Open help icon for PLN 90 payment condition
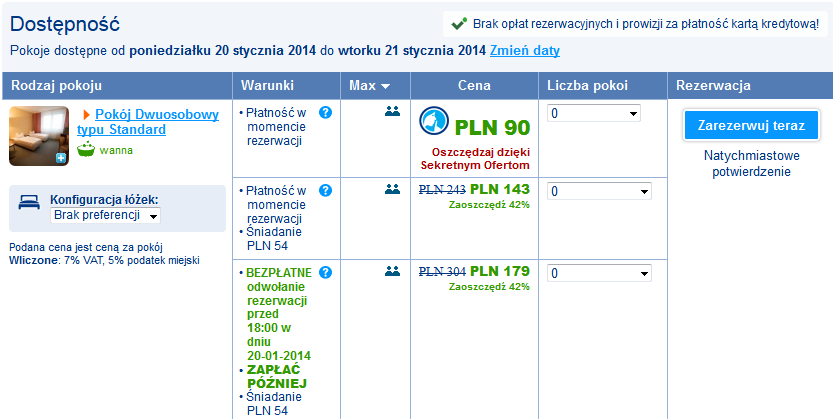Viewport: 833px width, 419px height. tap(326, 113)
